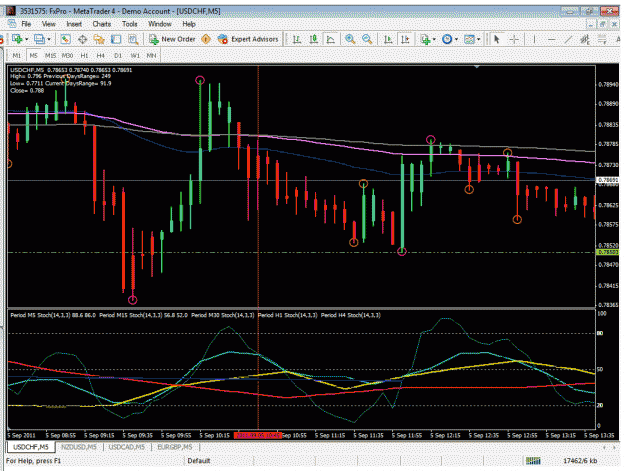Toggle Market Watch window icon

tap(65, 39)
